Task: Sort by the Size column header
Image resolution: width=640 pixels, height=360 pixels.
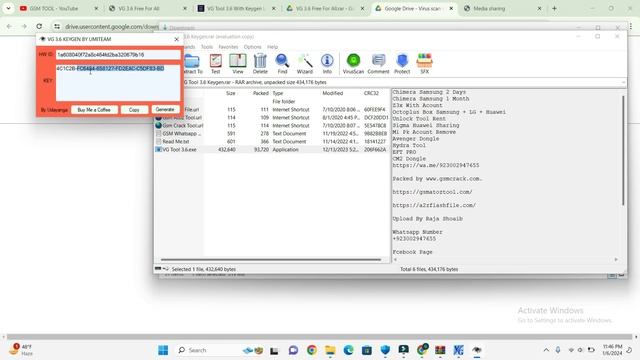Action: pos(231,93)
